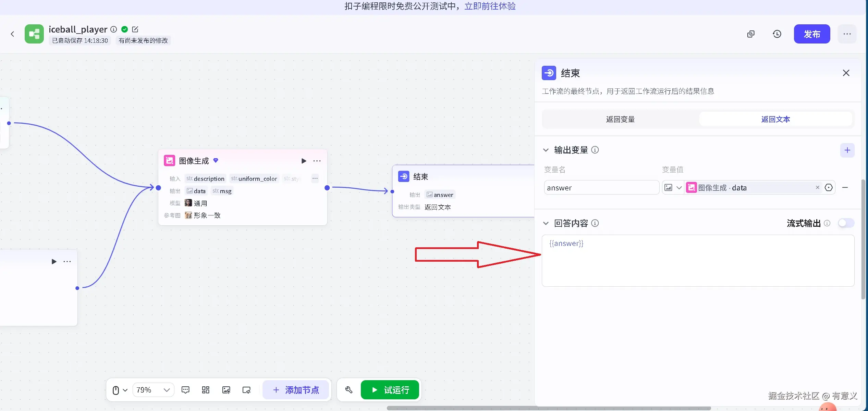Open the variable type dropdown next to answer value
Viewport: 868px width, 411px height.
[673, 187]
